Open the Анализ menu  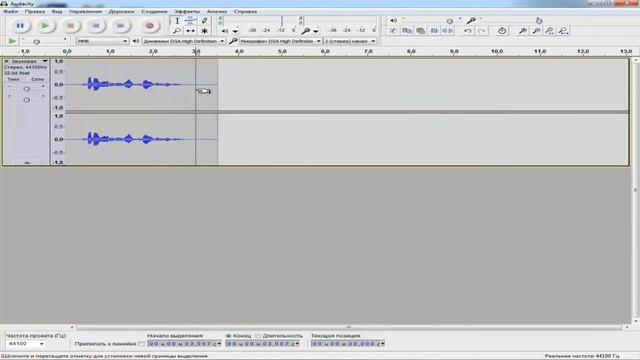click(217, 11)
